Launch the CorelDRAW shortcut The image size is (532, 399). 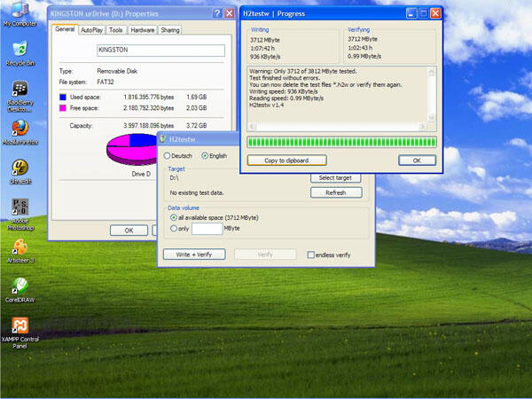point(20,290)
